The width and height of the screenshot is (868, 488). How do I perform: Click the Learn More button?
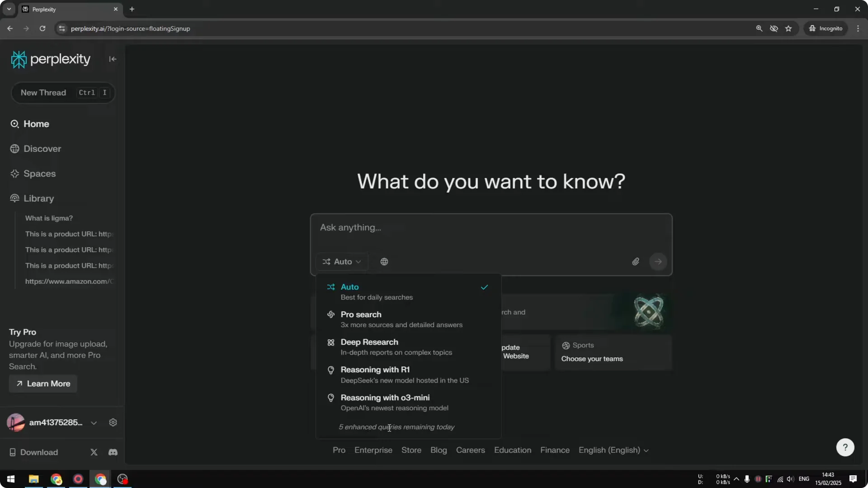tap(42, 384)
